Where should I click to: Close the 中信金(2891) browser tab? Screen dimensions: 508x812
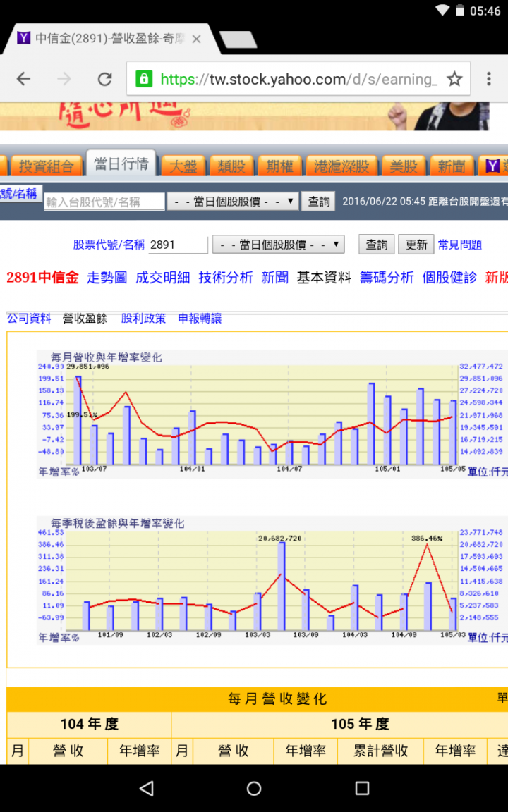tap(196, 38)
